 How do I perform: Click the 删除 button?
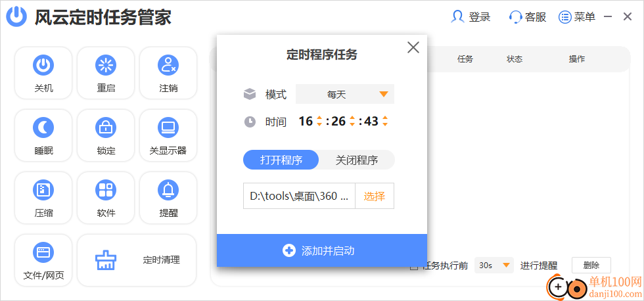point(591,266)
